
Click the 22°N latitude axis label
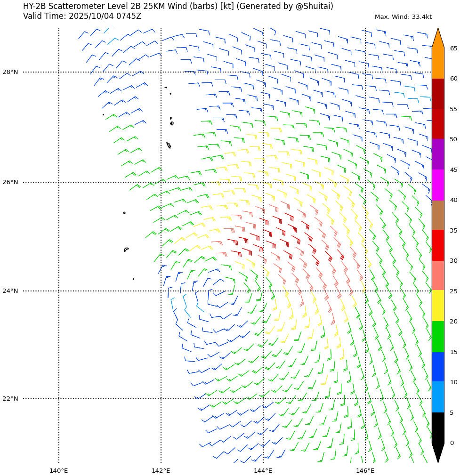pyautogui.click(x=10, y=399)
